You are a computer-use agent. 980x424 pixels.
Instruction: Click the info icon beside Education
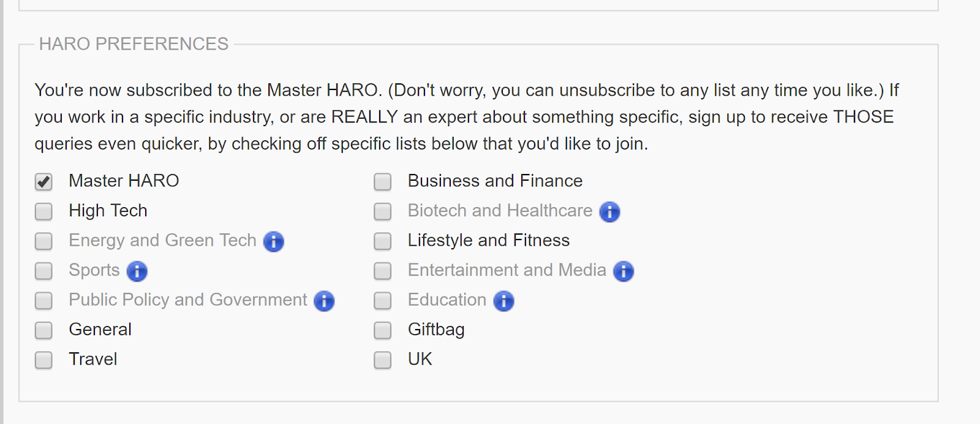503,301
